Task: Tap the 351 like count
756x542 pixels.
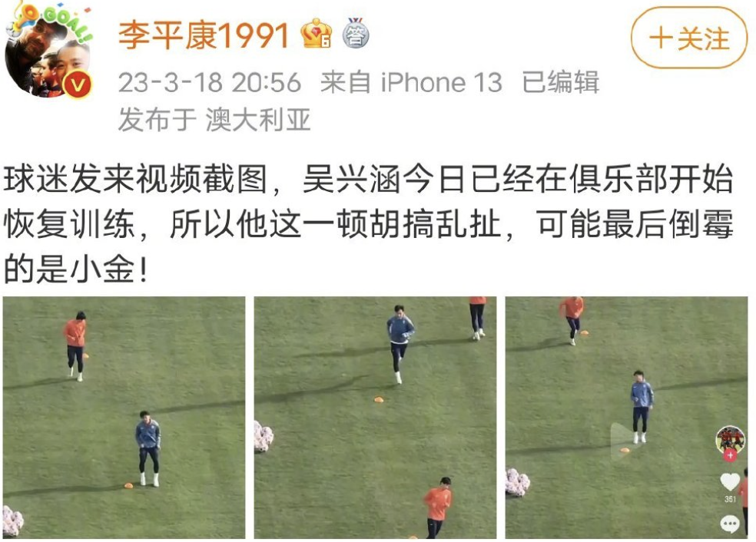Action: pos(730,499)
